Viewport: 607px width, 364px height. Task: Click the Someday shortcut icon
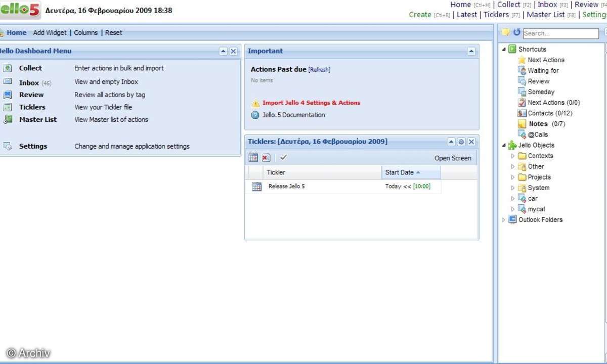[522, 92]
